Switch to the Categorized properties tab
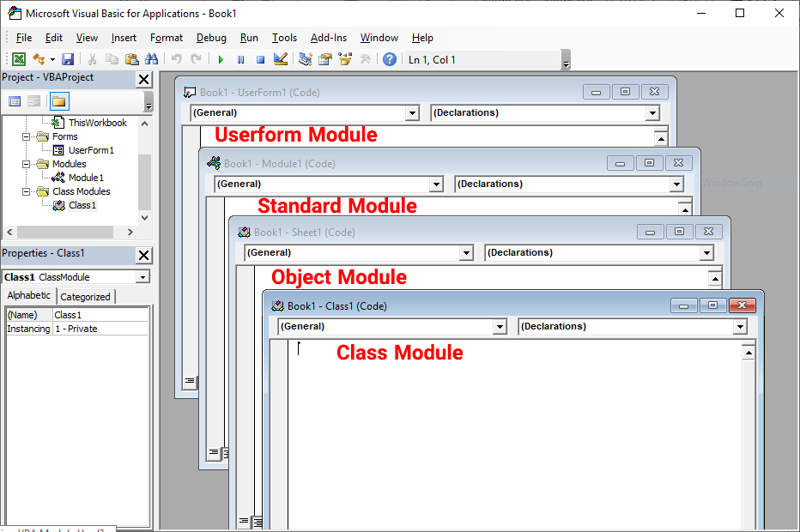Viewport: 800px width, 532px height. (85, 297)
